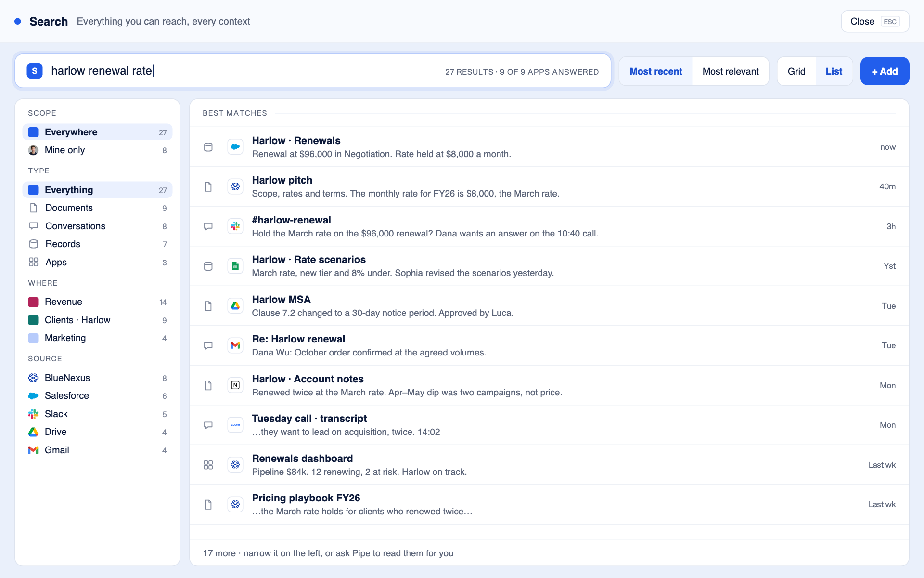Click the Notion icon on Account notes row

click(x=235, y=385)
